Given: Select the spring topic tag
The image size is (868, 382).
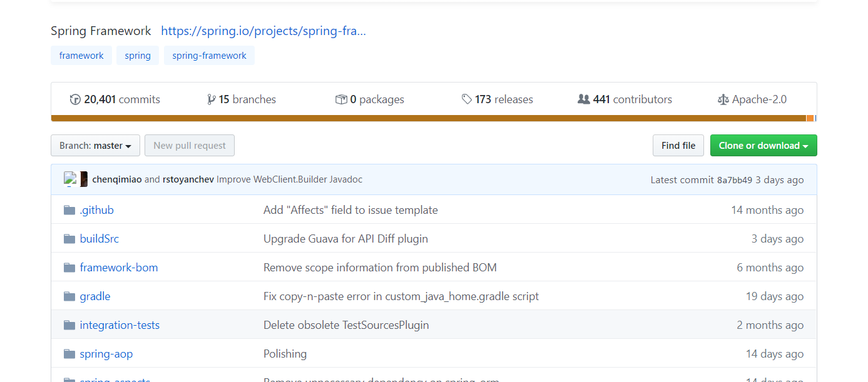Looking at the screenshot, I should pyautogui.click(x=138, y=56).
